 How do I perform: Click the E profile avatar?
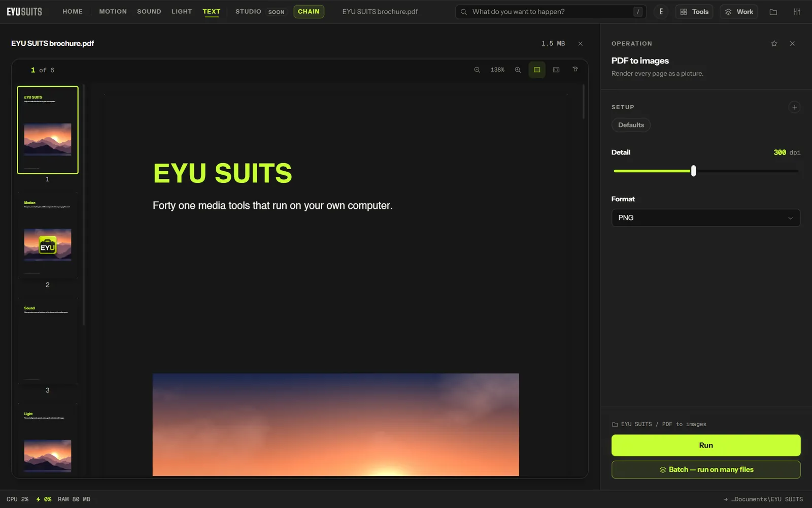click(x=661, y=12)
